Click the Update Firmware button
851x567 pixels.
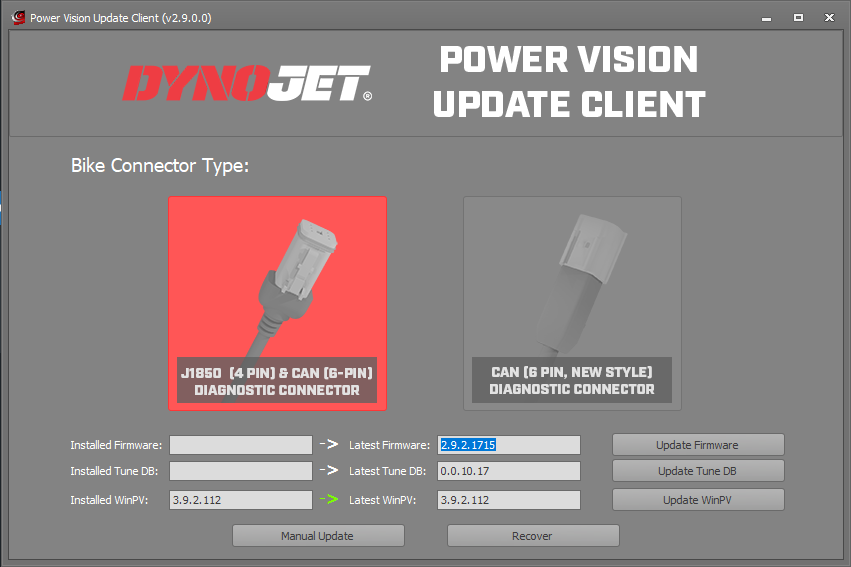pyautogui.click(x=697, y=445)
